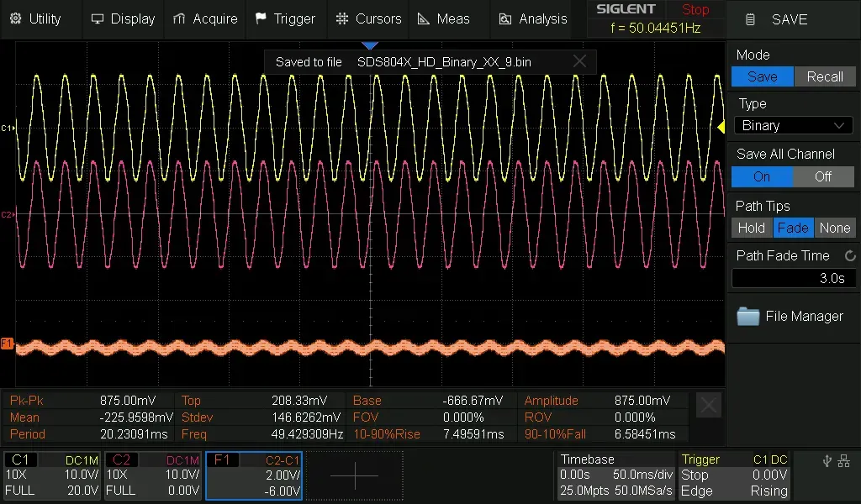The height and width of the screenshot is (504, 861).
Task: Set Path Tips to None
Action: tap(834, 228)
